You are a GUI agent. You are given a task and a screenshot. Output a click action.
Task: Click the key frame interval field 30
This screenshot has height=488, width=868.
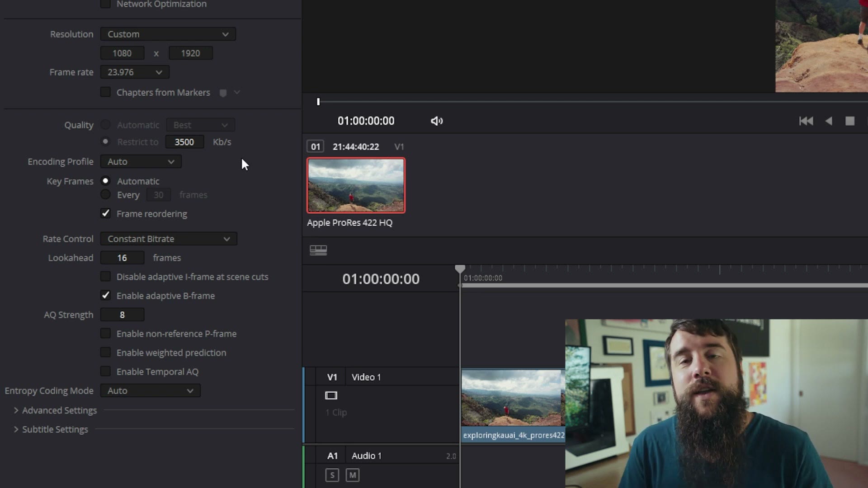point(158,195)
